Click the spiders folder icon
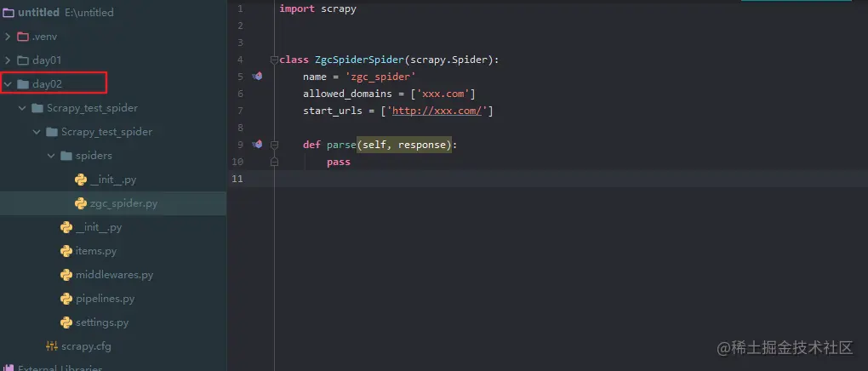Screen dimensions: 868x371 click(66, 156)
